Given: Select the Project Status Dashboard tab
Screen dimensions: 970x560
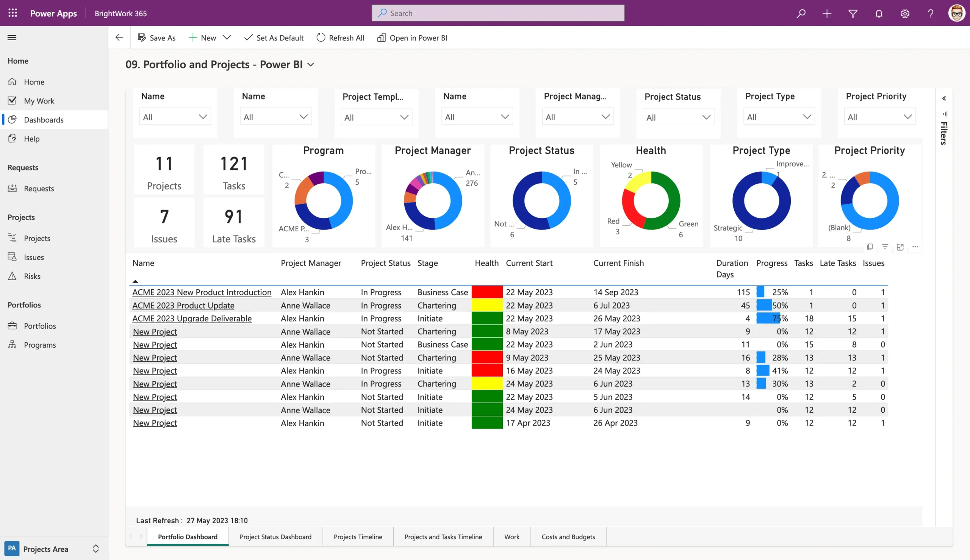Looking at the screenshot, I should point(275,536).
